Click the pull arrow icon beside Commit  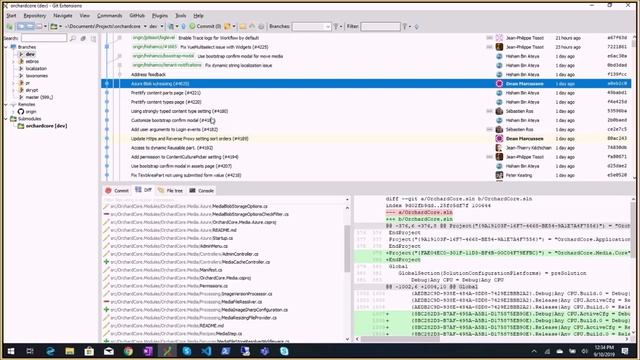point(183,26)
